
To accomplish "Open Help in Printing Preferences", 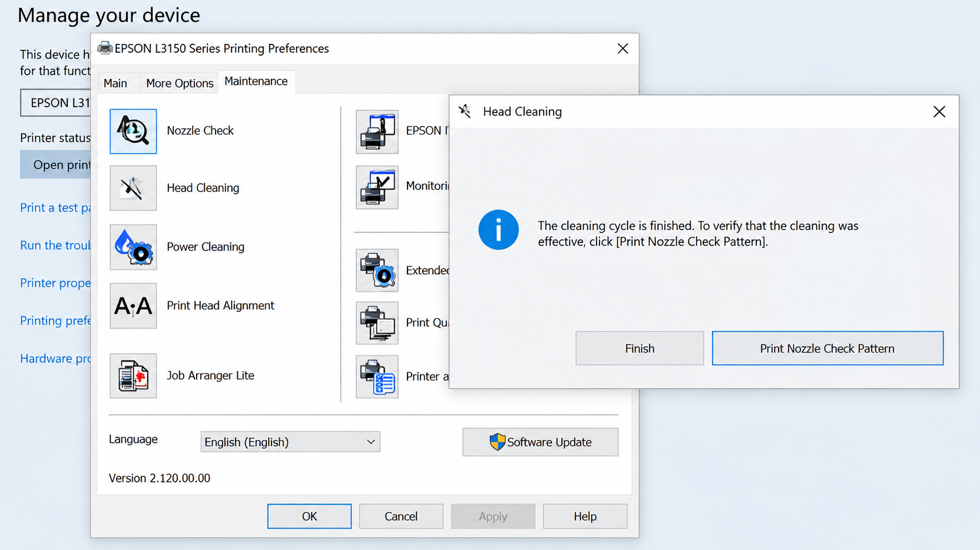I will coord(585,516).
